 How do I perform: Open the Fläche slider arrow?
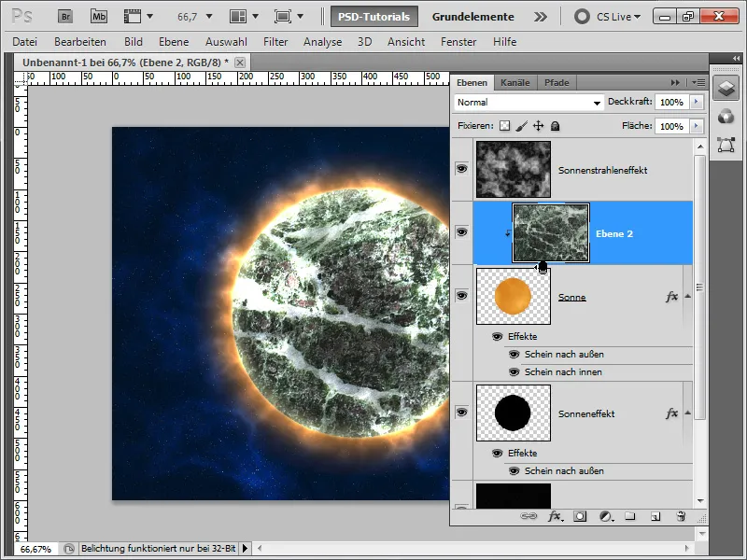(697, 126)
